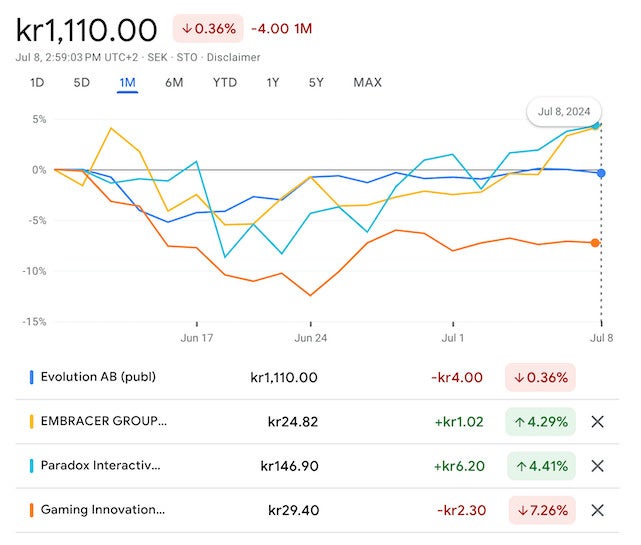The width and height of the screenshot is (641, 545).
Task: Show the YTD chart range
Action: [x=225, y=82]
